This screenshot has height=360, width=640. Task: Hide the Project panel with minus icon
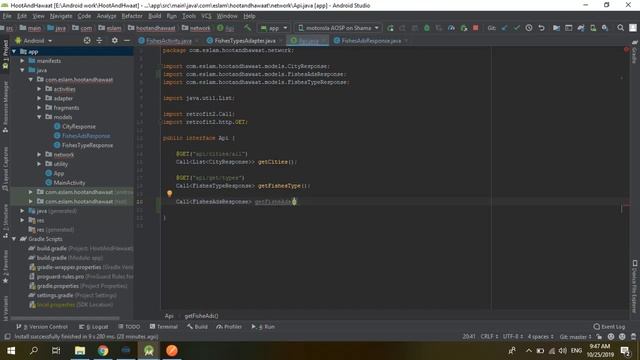coord(127,40)
